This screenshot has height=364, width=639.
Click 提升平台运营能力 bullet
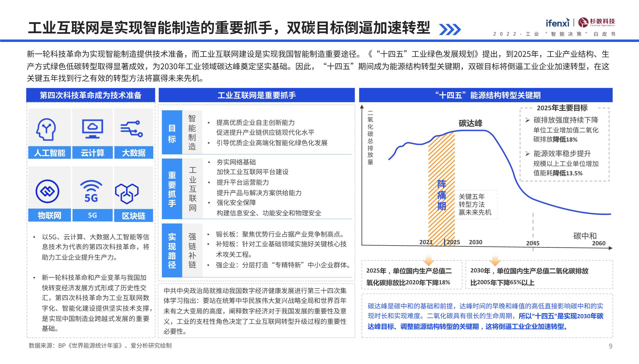click(x=242, y=182)
